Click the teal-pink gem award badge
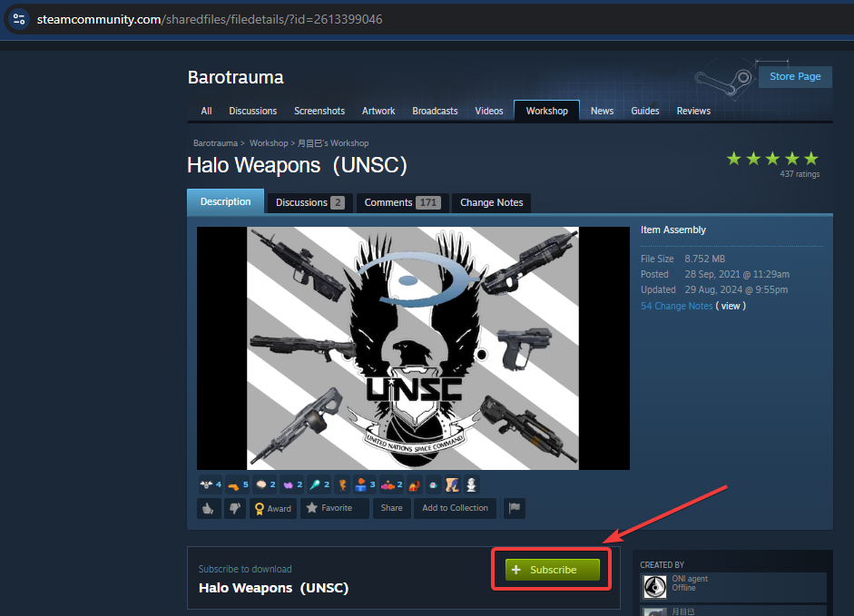The image size is (854, 616). 433,484
